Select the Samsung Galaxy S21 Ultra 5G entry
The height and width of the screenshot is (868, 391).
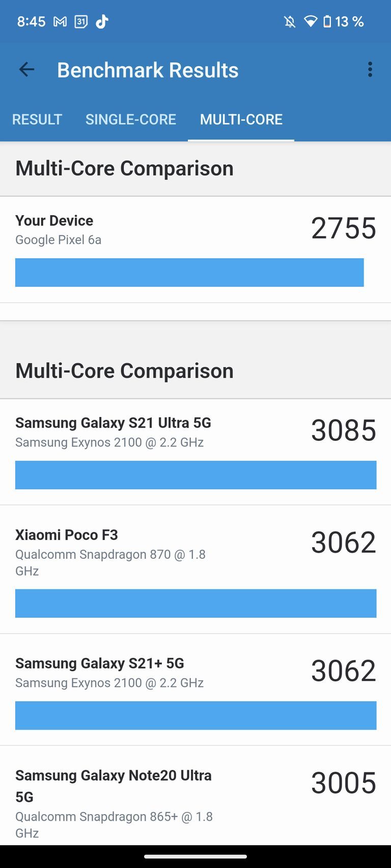click(x=195, y=447)
